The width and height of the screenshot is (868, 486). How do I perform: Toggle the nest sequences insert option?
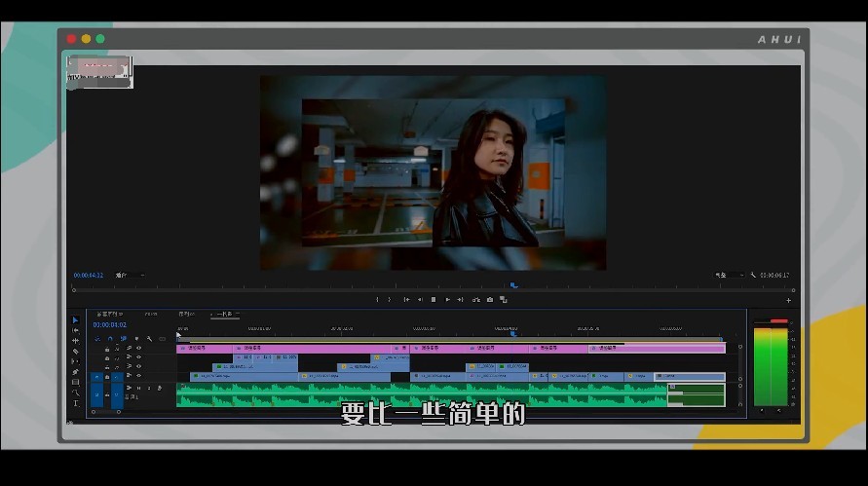(x=97, y=339)
